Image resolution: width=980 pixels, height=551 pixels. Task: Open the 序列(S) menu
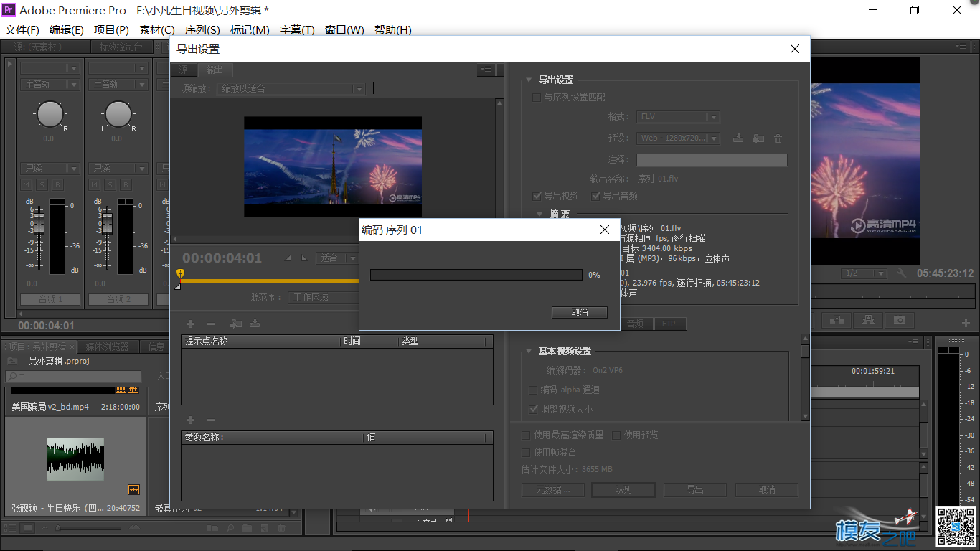click(202, 30)
